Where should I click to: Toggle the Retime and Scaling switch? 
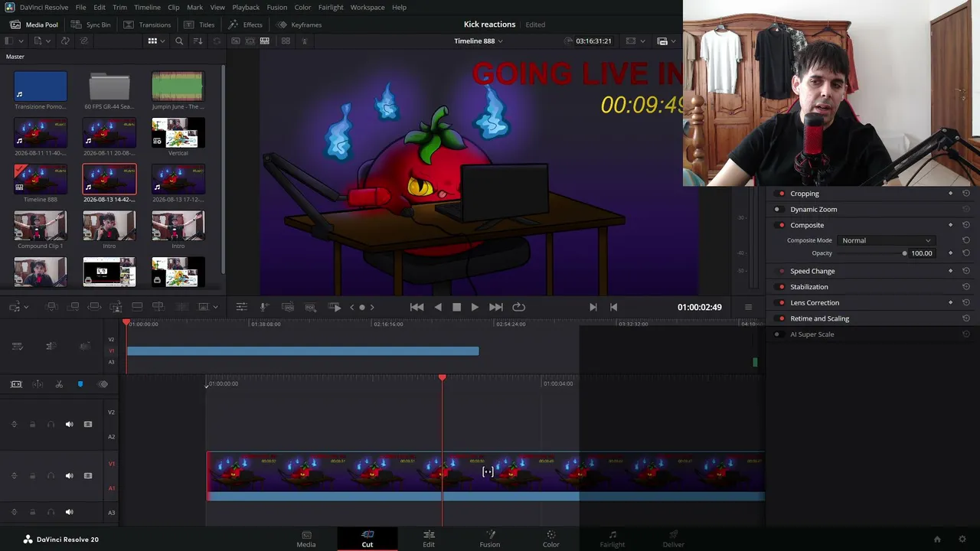(x=781, y=318)
